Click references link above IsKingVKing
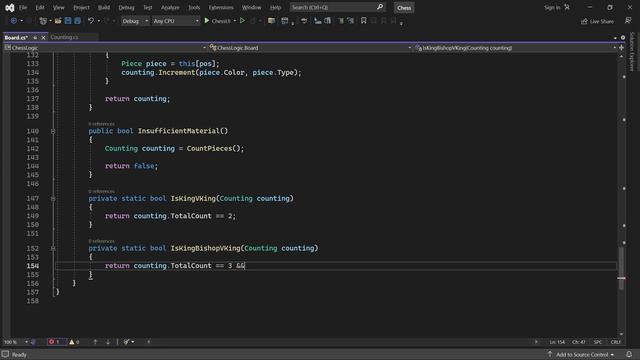Screen dimensions: 640x360 click(101, 191)
